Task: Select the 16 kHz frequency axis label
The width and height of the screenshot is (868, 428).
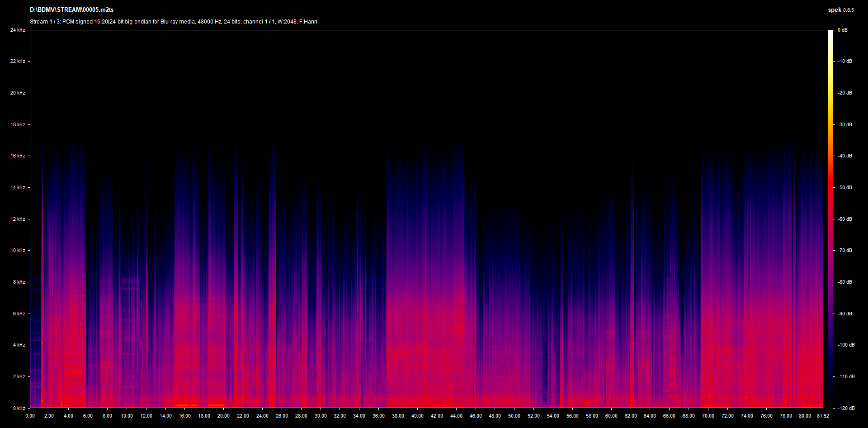Action: (18, 156)
